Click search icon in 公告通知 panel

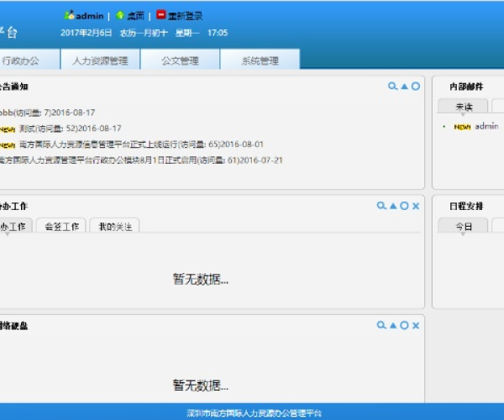392,87
